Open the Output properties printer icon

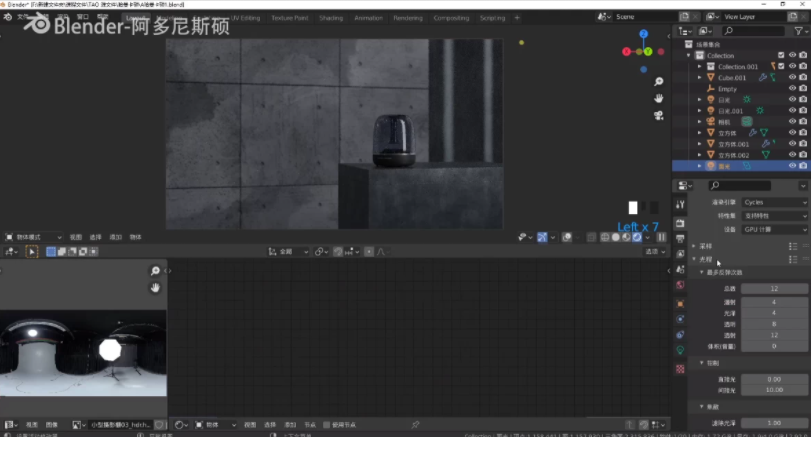click(680, 239)
